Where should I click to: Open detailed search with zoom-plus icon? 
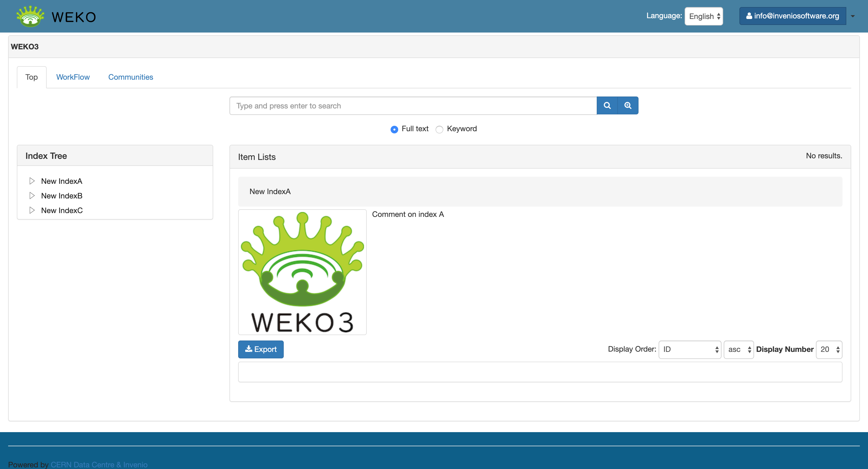coord(628,105)
